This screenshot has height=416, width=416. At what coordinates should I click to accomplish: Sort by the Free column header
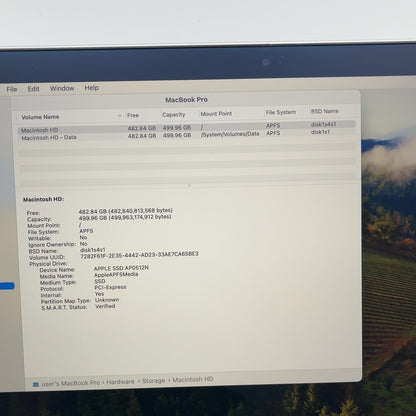(133, 115)
